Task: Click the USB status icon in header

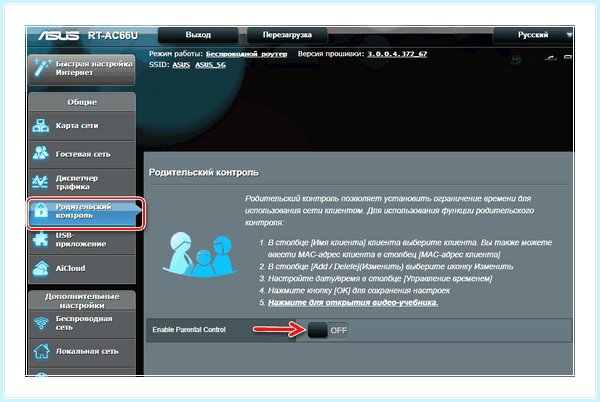Action: tap(551, 59)
